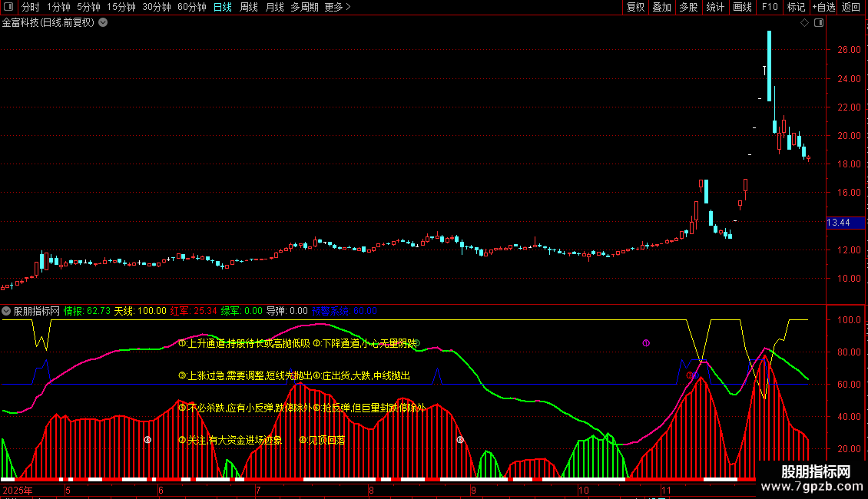Click month 10 on the time axis
This screenshot has width=868, height=499.
[x=584, y=490]
